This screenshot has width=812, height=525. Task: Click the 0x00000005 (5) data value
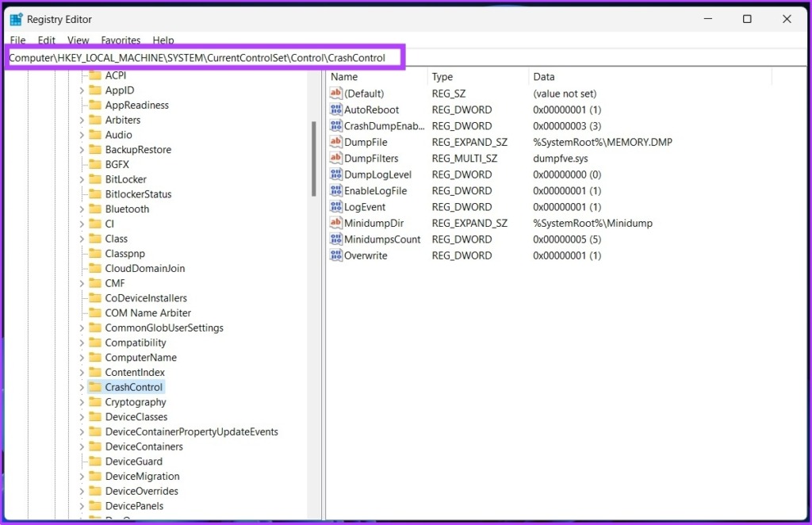tap(567, 240)
